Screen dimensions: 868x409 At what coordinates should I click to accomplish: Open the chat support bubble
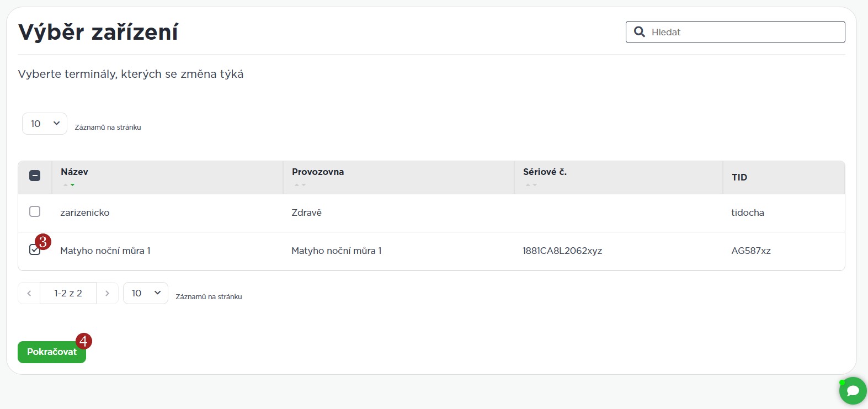coord(853,391)
